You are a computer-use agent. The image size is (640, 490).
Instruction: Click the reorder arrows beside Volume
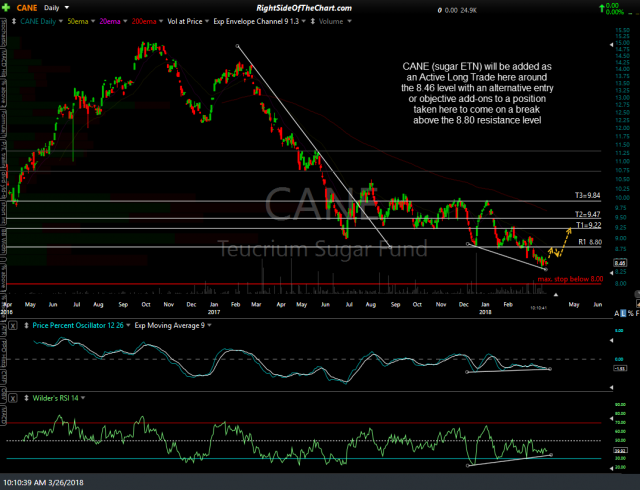coord(313,21)
